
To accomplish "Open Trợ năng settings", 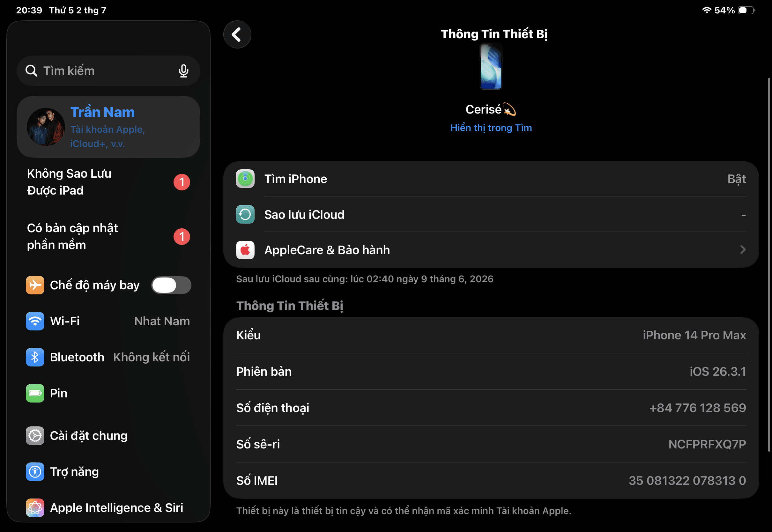I will [108, 472].
